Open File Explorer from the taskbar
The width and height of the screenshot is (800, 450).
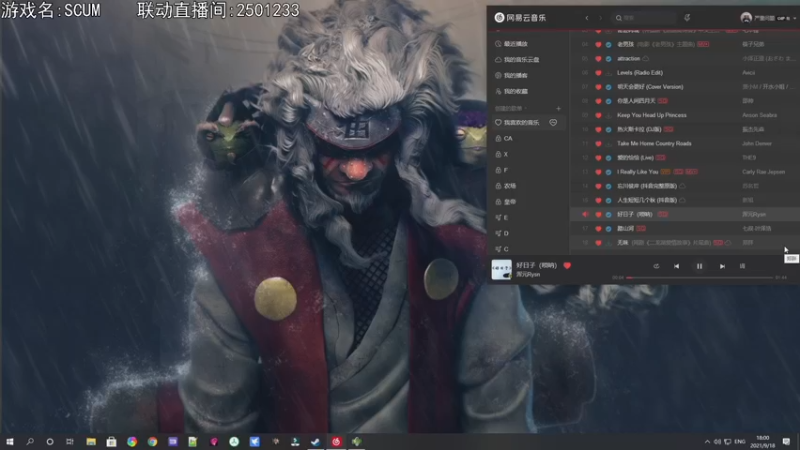click(91, 442)
